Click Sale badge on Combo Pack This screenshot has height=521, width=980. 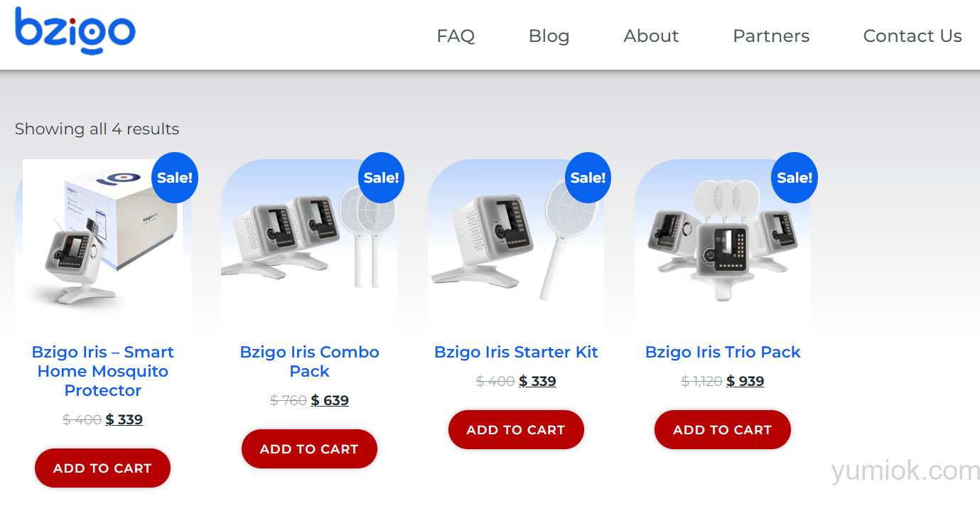tap(382, 178)
